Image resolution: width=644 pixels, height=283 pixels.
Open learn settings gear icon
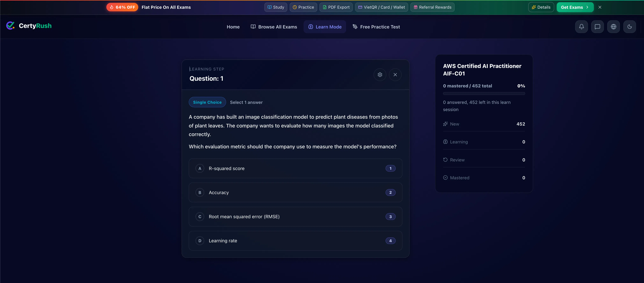380,75
